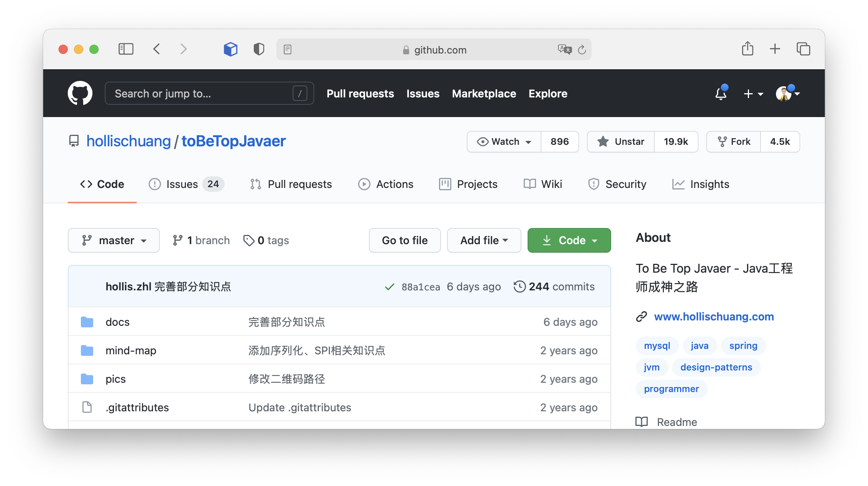Screen dimensions: 868x486
Task: Open the Security tab
Action: 617,184
